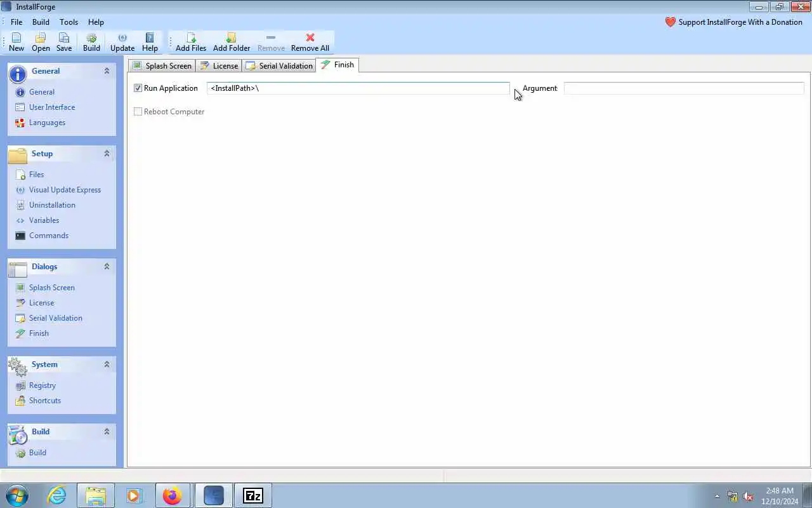Open Build item in Build sidebar group
The width and height of the screenshot is (812, 508).
pos(37,453)
